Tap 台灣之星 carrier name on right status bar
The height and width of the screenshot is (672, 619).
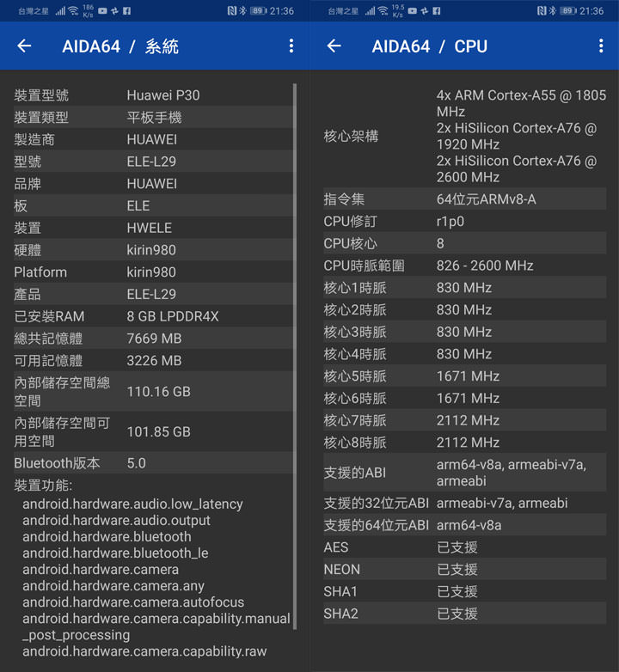click(343, 11)
